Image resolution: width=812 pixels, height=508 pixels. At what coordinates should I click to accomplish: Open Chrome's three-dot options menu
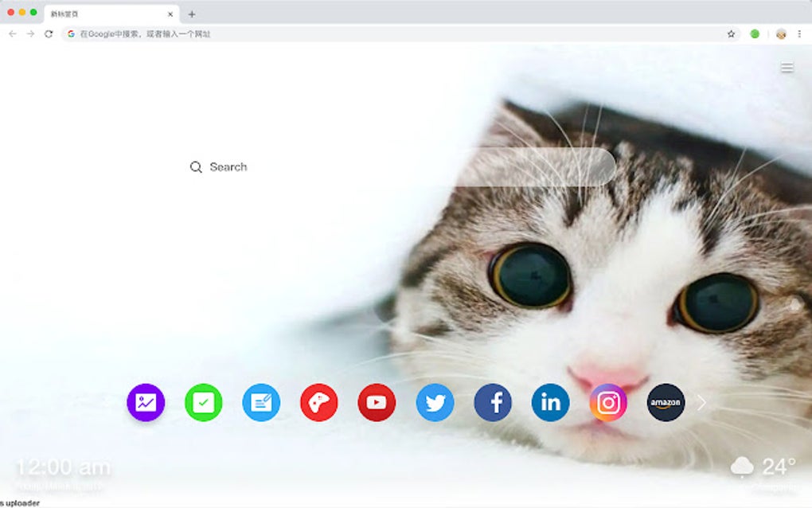click(x=800, y=34)
